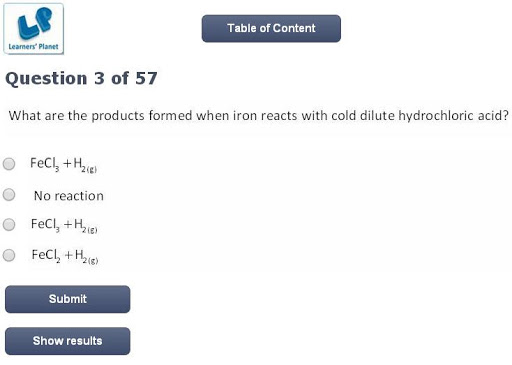The height and width of the screenshot is (365, 512).
Task: Select the first FeCl3 + H2 radio button
Action: pyautogui.click(x=9, y=164)
